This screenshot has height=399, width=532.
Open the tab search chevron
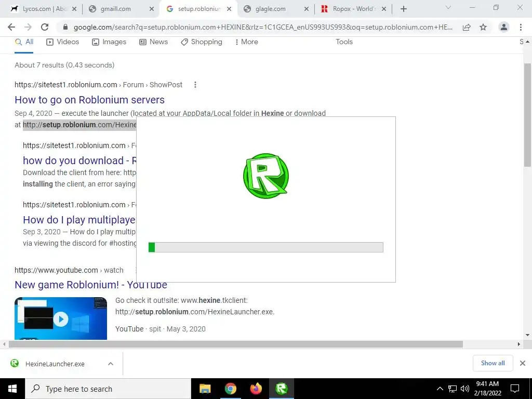(448, 7)
